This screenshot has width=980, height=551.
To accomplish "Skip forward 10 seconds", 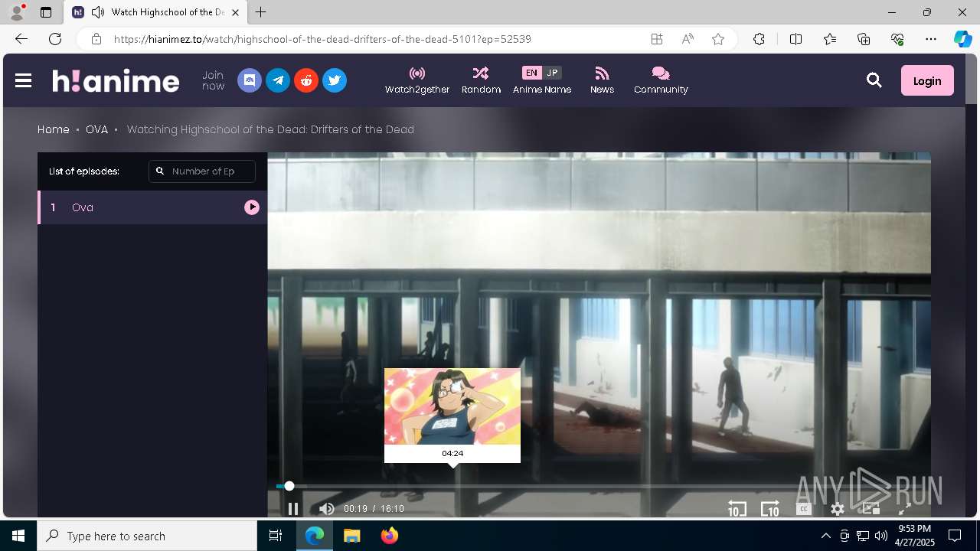I will [769, 509].
